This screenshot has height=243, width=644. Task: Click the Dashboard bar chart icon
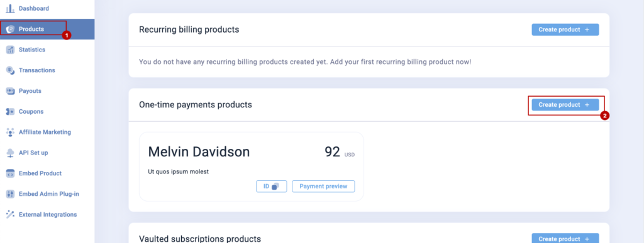10,8
